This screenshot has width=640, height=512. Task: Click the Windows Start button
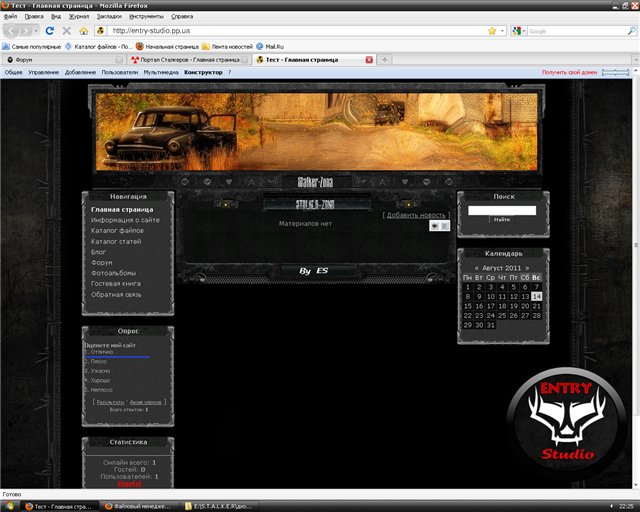pyautogui.click(x=9, y=506)
